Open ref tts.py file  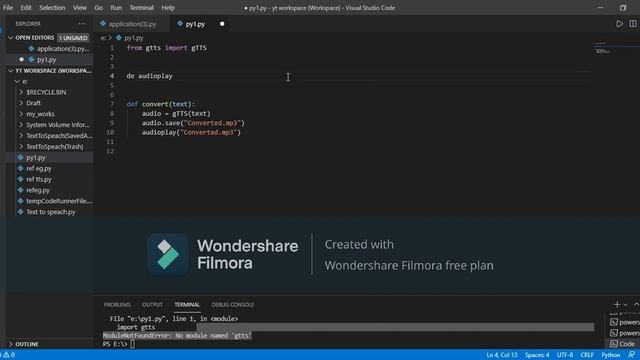click(39, 179)
